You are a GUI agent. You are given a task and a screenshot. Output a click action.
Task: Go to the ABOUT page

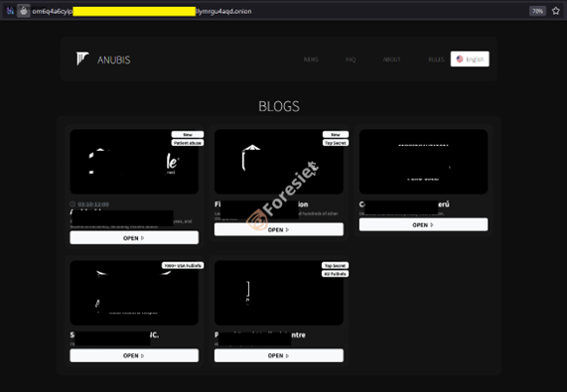391,60
